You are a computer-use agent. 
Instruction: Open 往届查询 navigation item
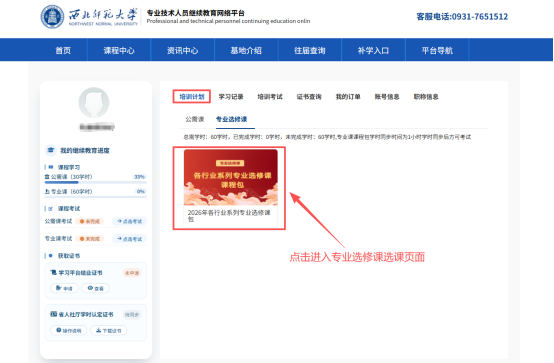tap(310, 51)
